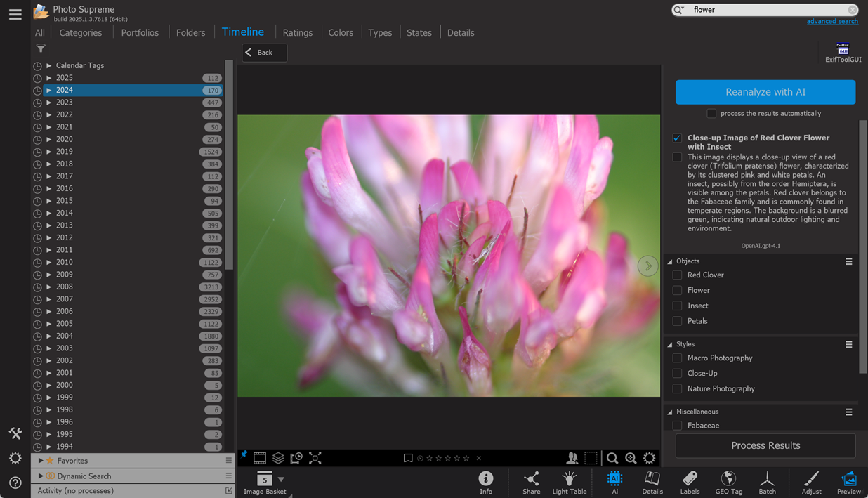Switch to the States tab
The image size is (868, 498).
(x=419, y=32)
